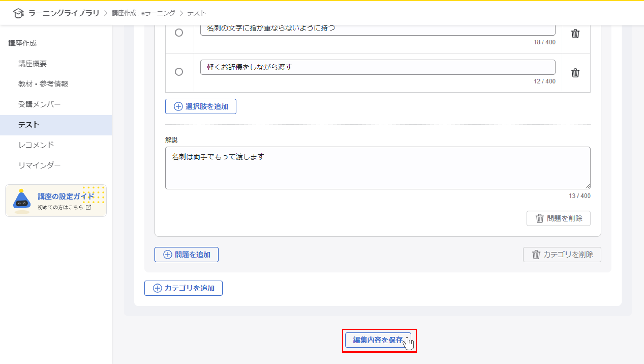Click the 講座作成 : eラーニング breadcrumb

pyautogui.click(x=144, y=13)
